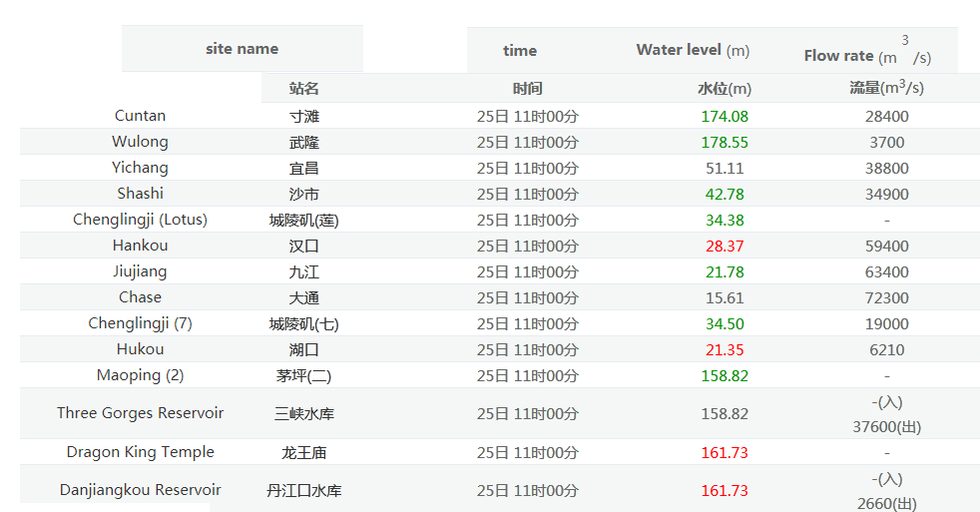Select the Dragon King Temple label
980x512 pixels.
click(x=140, y=452)
